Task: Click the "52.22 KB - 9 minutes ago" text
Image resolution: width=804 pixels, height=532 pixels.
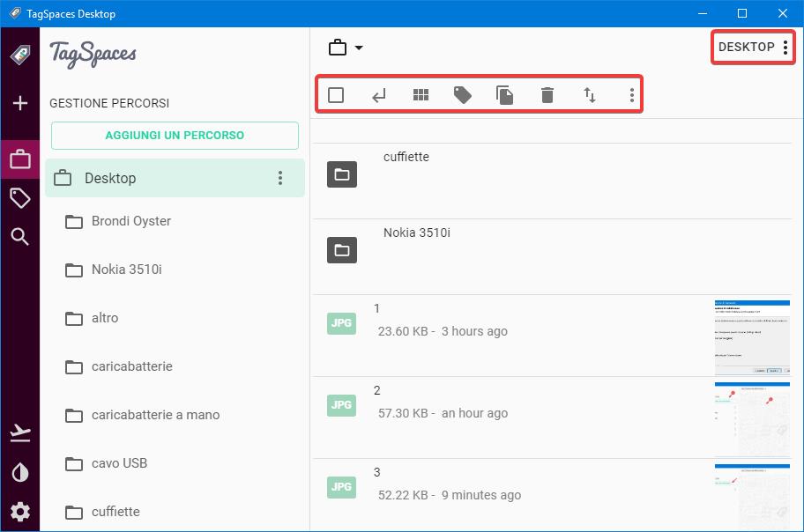Action: tap(450, 495)
